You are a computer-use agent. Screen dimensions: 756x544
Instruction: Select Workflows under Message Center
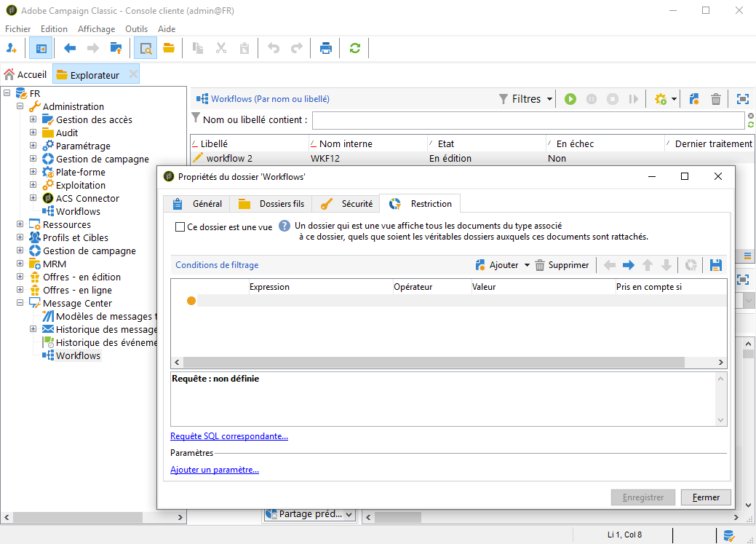pos(78,355)
